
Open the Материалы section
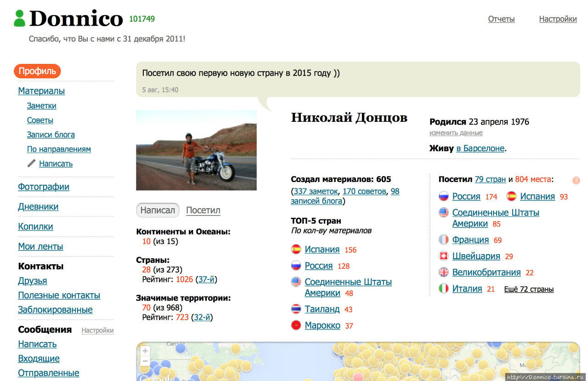tap(41, 91)
